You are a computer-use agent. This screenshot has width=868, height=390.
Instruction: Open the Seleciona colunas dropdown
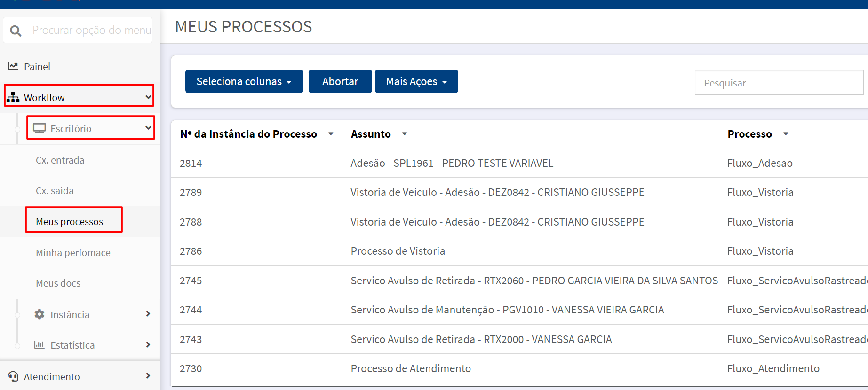[x=244, y=81]
